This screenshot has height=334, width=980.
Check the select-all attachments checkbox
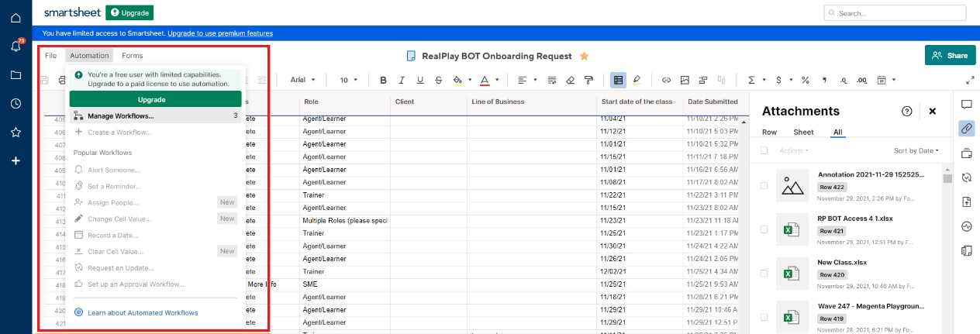point(764,150)
